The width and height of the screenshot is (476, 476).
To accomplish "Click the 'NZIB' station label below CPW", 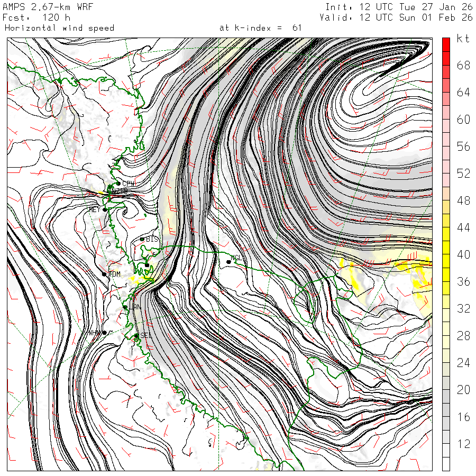I will [120, 190].
